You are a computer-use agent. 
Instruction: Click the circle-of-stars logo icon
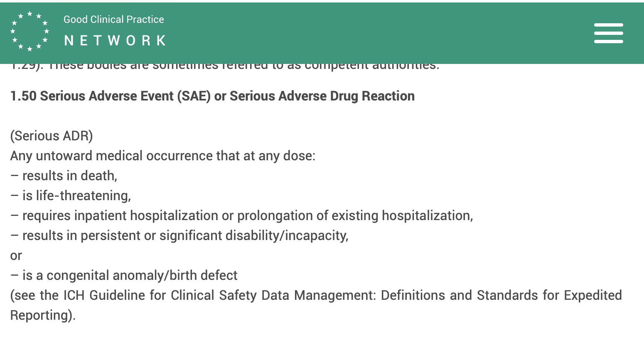pyautogui.click(x=29, y=32)
